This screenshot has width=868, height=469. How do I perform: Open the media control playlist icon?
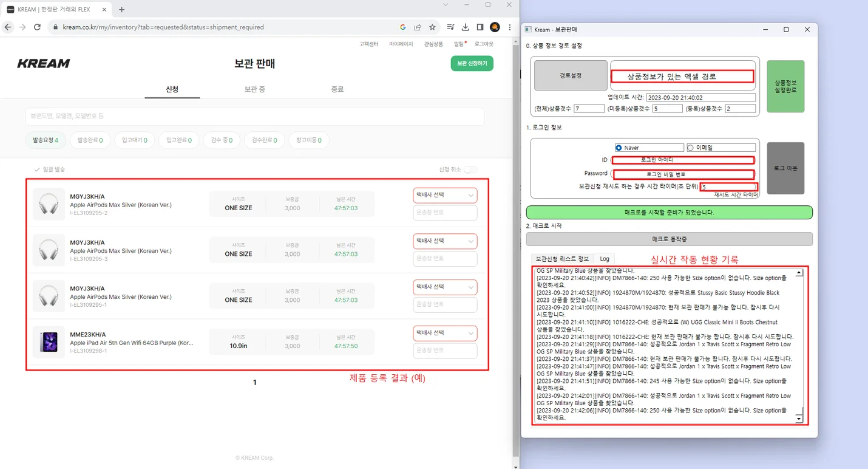(x=450, y=27)
